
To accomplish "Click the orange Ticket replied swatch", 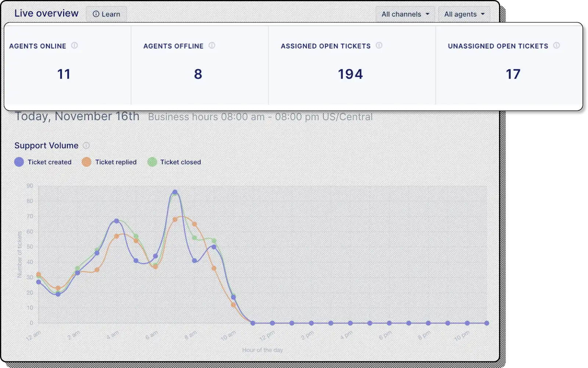I will pos(86,162).
